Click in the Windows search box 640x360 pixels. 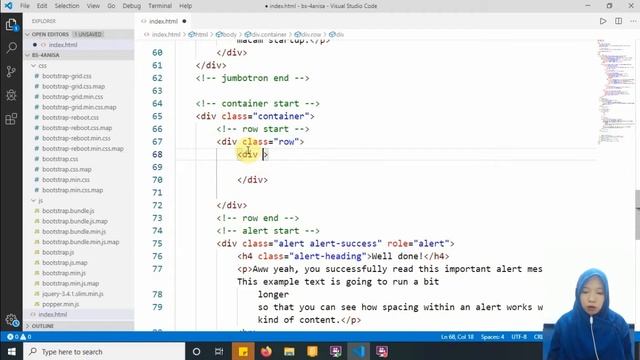click(104, 351)
